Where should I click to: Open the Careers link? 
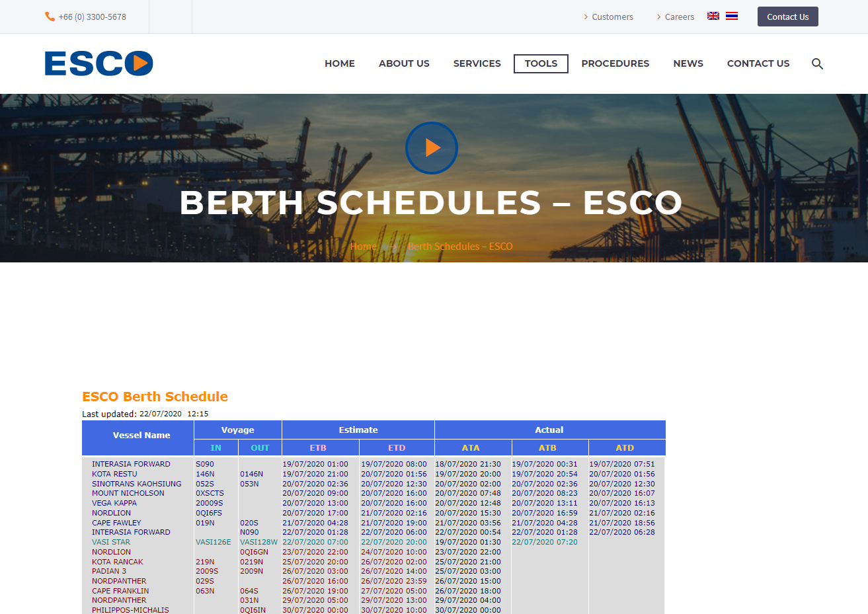pyautogui.click(x=679, y=17)
